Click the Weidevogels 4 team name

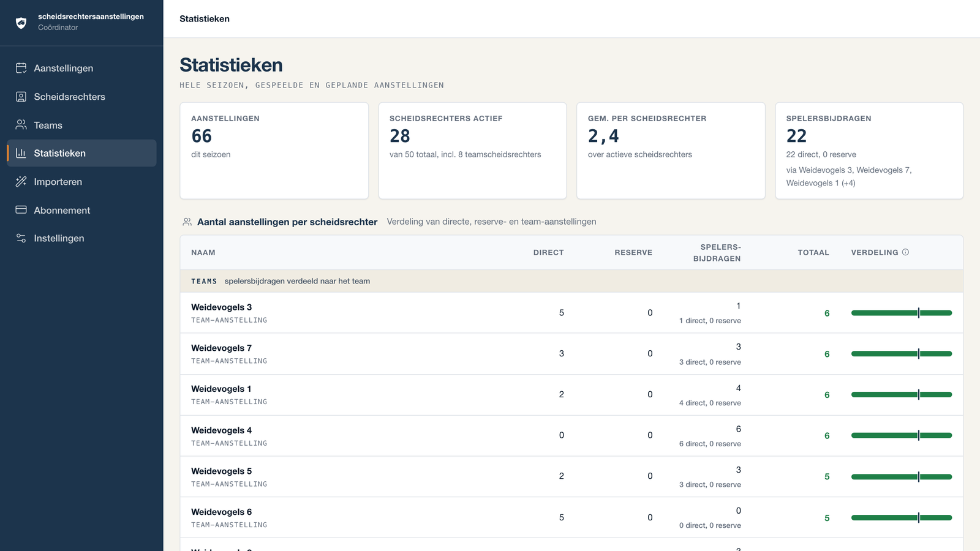click(221, 430)
